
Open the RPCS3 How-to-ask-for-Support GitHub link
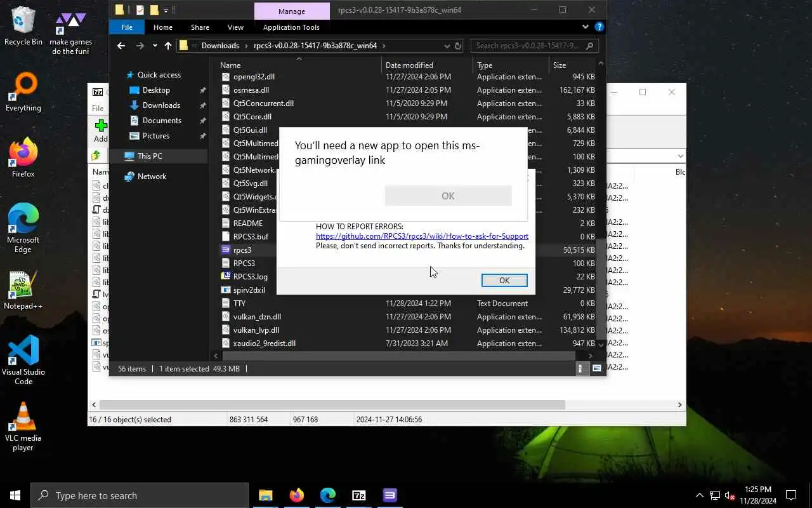click(x=422, y=236)
